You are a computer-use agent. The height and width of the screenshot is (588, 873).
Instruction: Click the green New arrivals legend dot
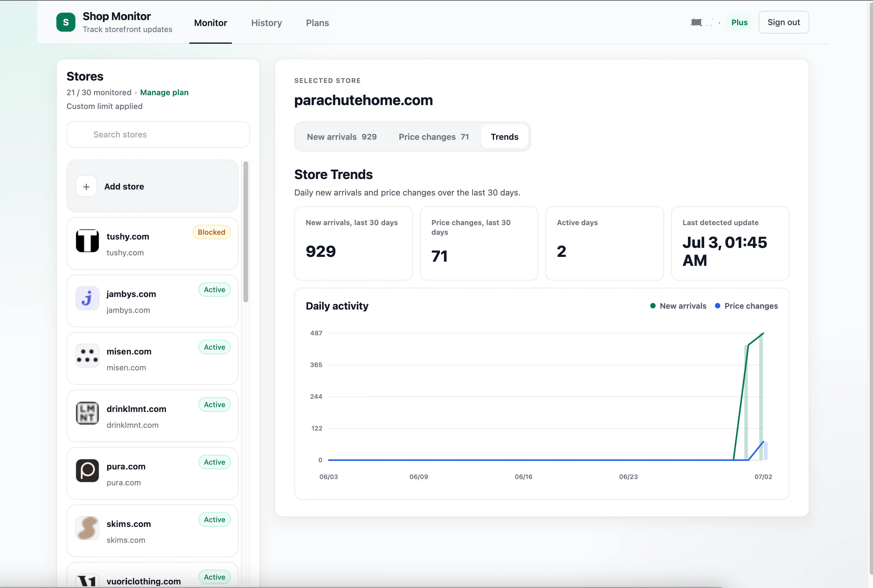[653, 306]
